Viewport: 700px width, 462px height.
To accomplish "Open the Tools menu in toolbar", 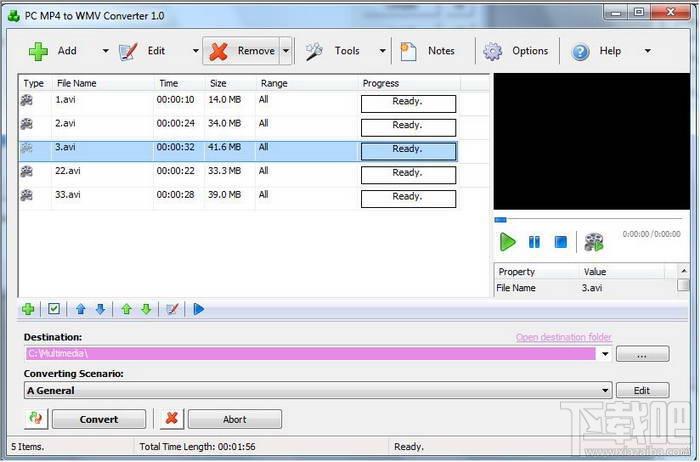I will click(333, 51).
